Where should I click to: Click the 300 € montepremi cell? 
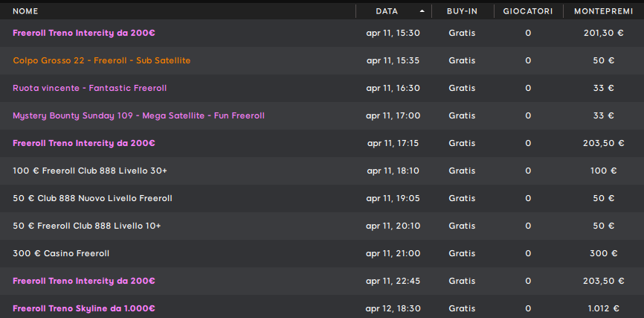click(x=603, y=253)
